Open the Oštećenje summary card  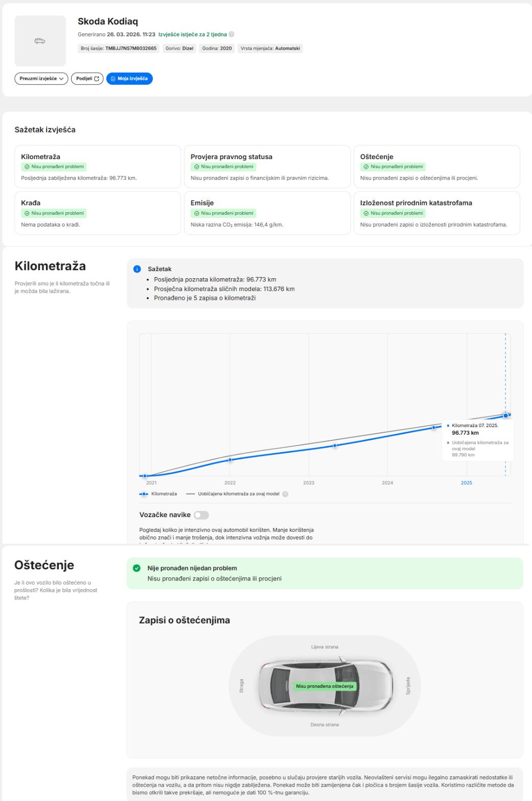(436, 167)
